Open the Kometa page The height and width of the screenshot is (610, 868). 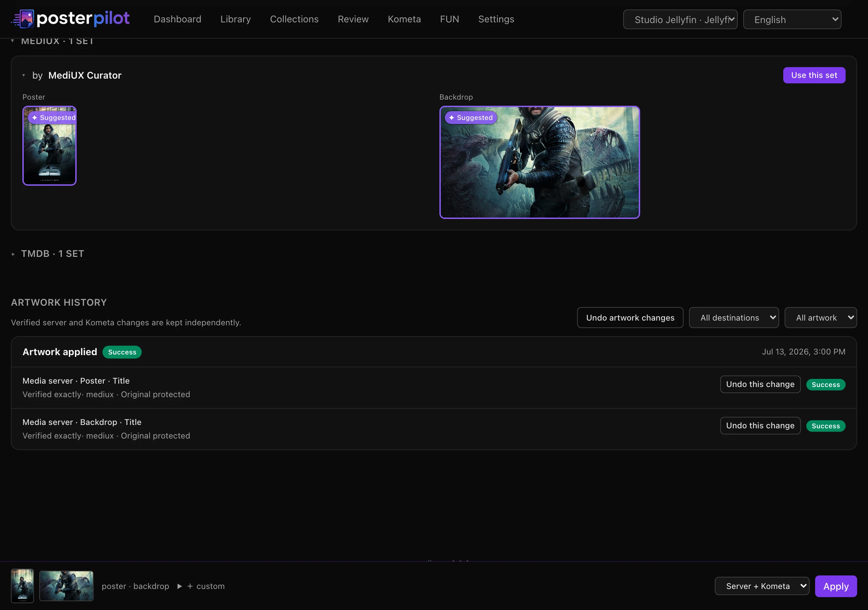pos(404,19)
